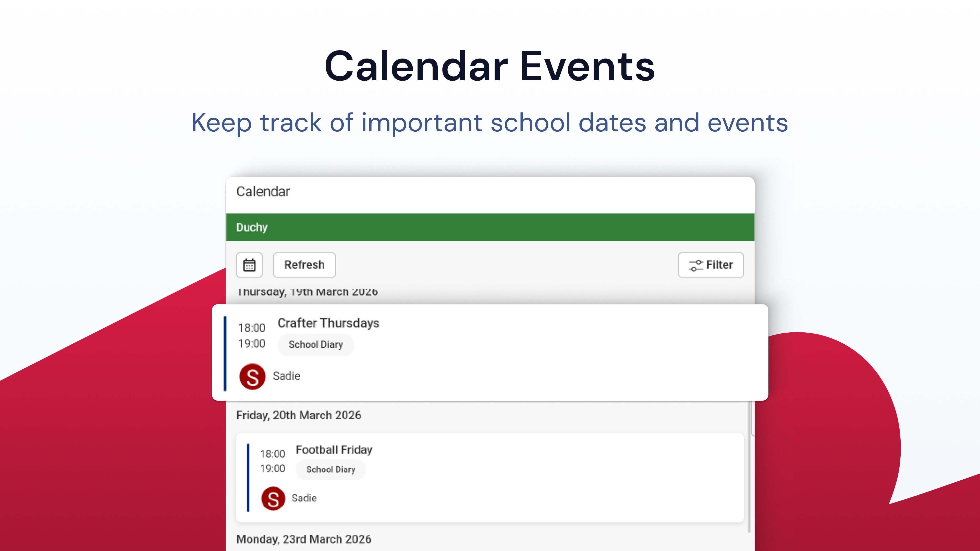Click the 19:00 end time on Football Friday
Screen dimensions: 980x551
tap(272, 469)
